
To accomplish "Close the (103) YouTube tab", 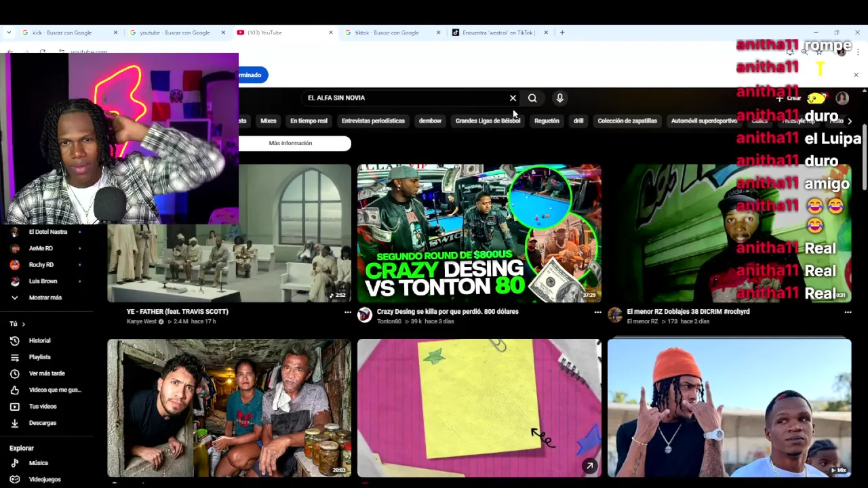I will pyautogui.click(x=331, y=33).
